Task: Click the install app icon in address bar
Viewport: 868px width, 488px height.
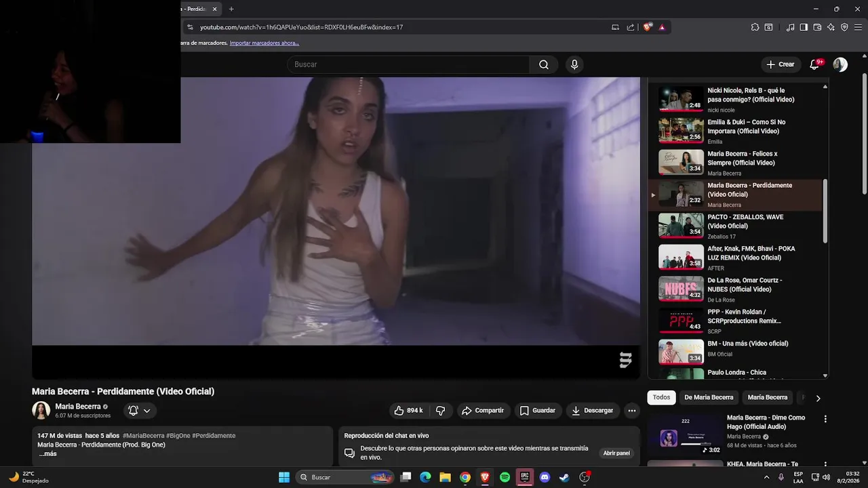Action: 616,27
